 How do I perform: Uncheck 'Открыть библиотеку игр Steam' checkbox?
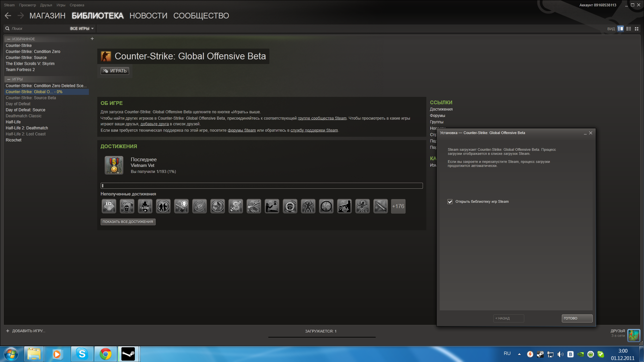click(450, 202)
